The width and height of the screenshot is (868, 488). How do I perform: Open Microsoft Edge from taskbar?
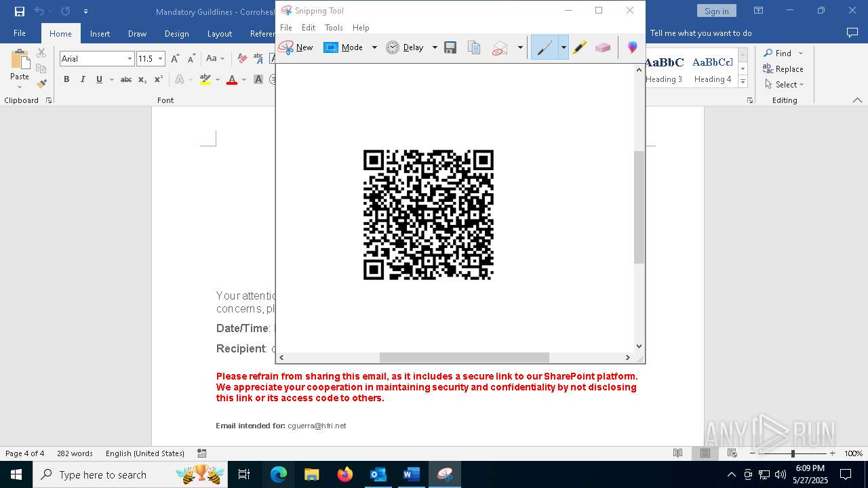pyautogui.click(x=279, y=474)
